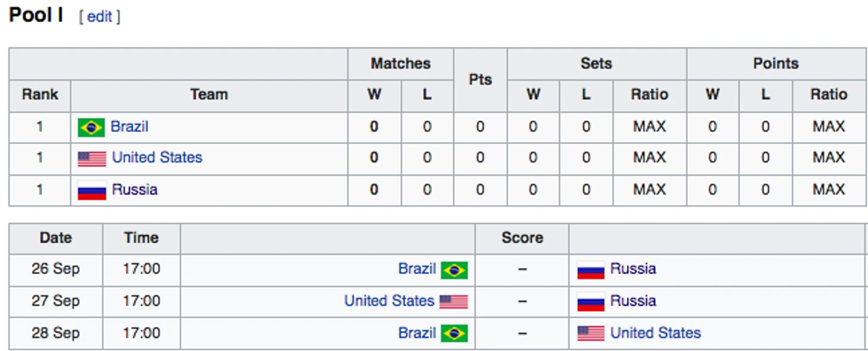The width and height of the screenshot is (868, 351).
Task: Click Russia flag in 27 Sep match row
Action: tap(591, 302)
